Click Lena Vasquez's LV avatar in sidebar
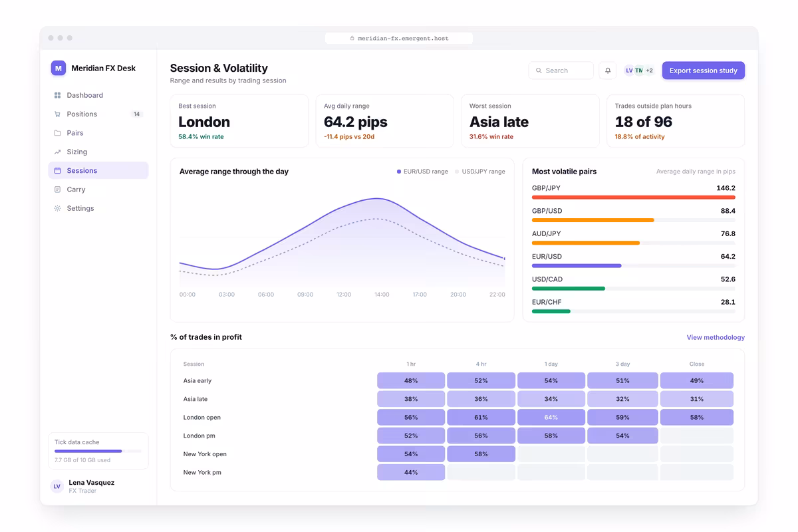 click(57, 486)
